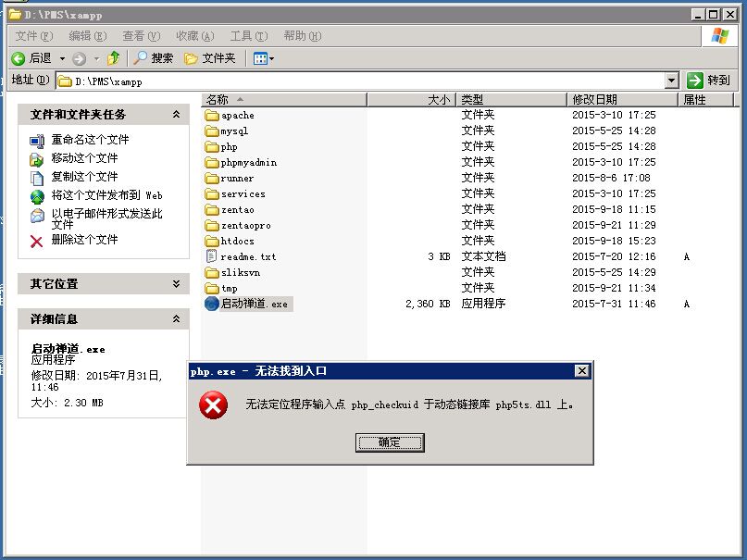Open the 查看(V) menu
The height and width of the screenshot is (560, 747).
click(x=142, y=36)
